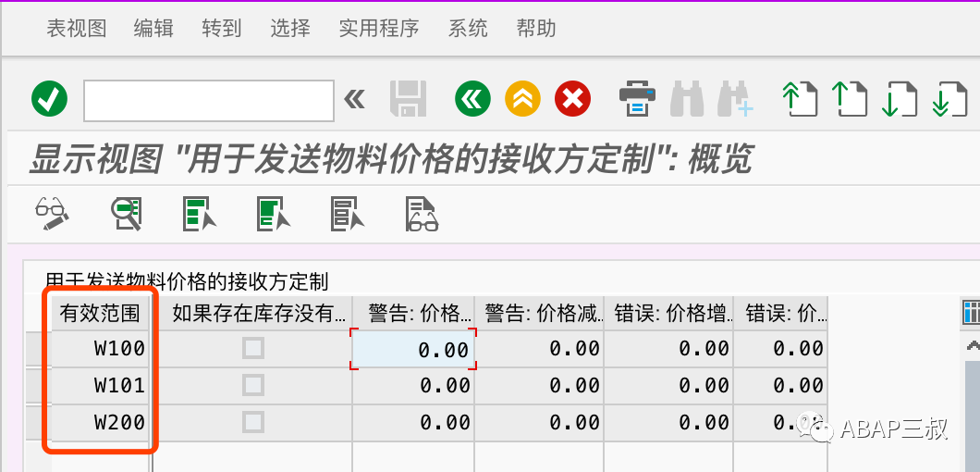Open the 系统 menu
This screenshot has height=472, width=980.
(468, 28)
